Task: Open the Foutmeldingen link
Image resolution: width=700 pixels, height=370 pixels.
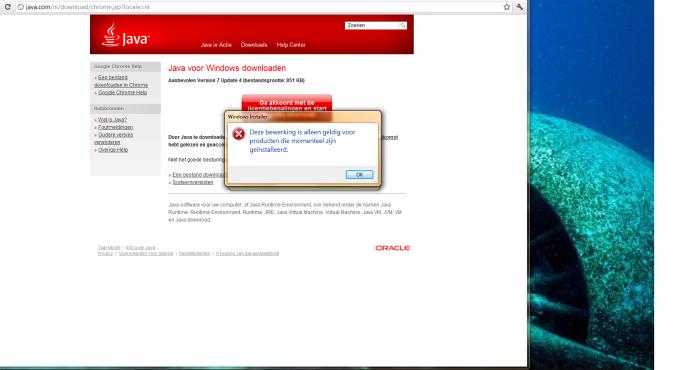Action: click(x=115, y=127)
